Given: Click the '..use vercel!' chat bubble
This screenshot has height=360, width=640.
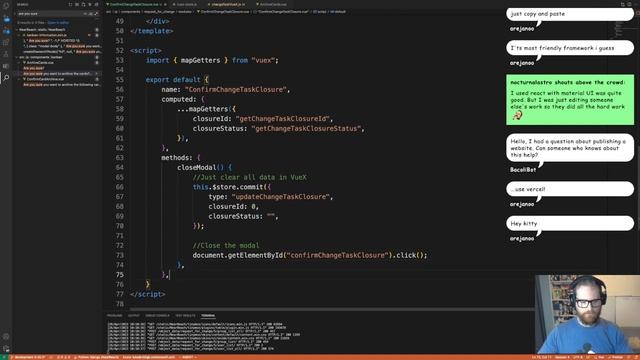Looking at the screenshot, I should pyautogui.click(x=570, y=189).
